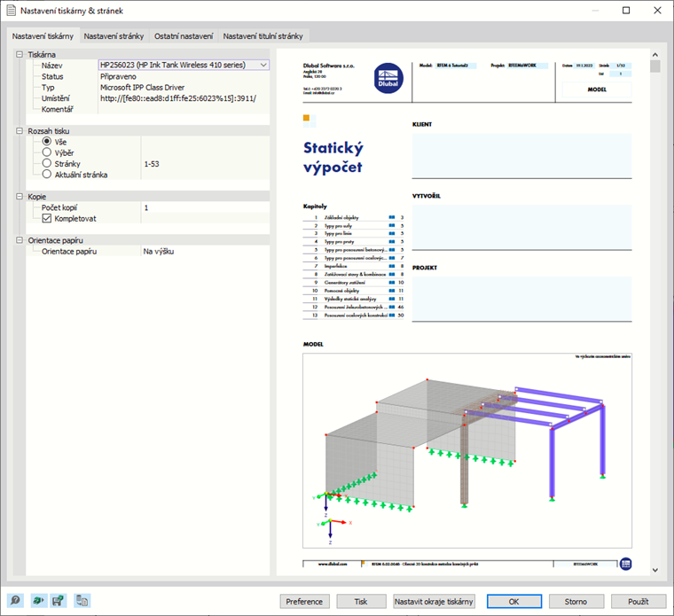Maximize the dialog window
This screenshot has width=674, height=616.
626,11
